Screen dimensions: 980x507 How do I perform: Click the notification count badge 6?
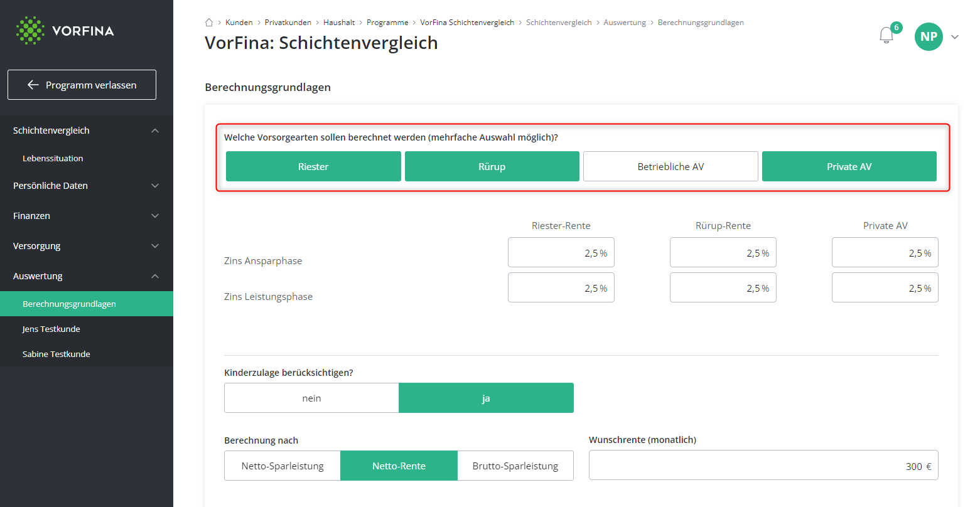897,28
